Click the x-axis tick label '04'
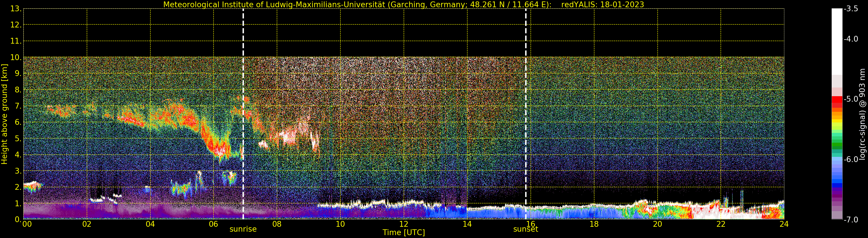The height and width of the screenshot is (238, 868). (150, 224)
